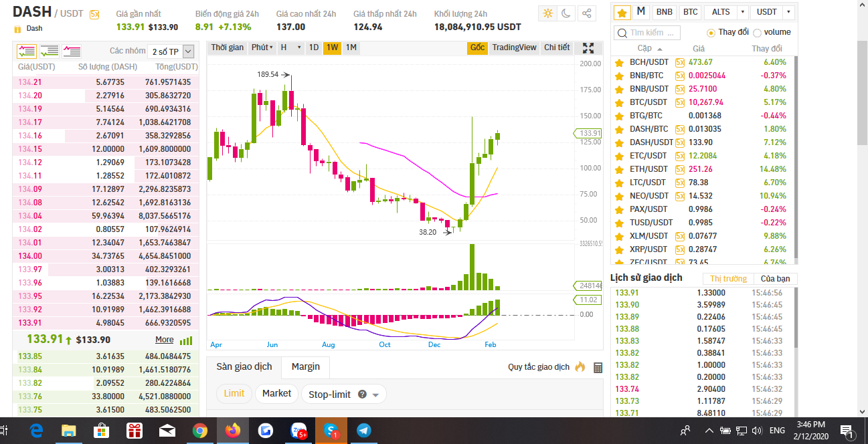Screen dimensions: 868x444
Task: Click the 5x badge next to BTC/USDT
Action: coord(680,102)
